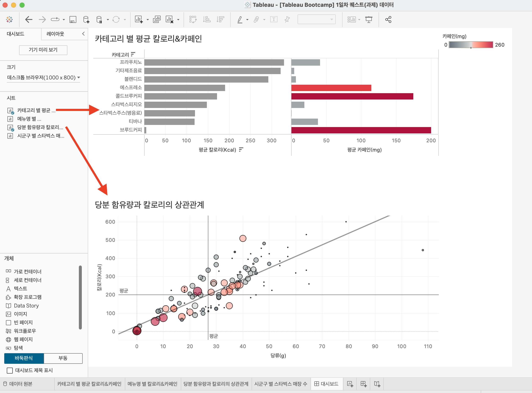This screenshot has width=532, height=393.
Task: Click the undo back arrow icon
Action: tap(29, 19)
